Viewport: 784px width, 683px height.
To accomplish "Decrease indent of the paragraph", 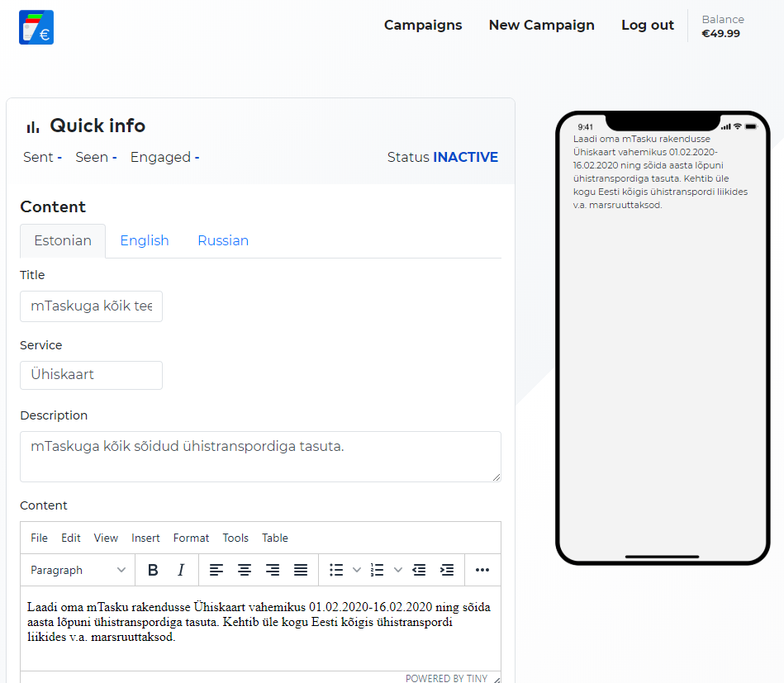I will [x=419, y=570].
